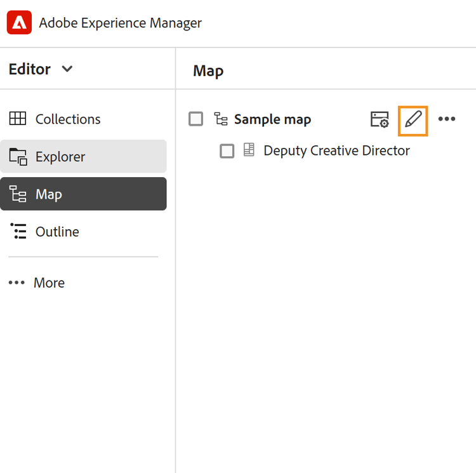The height and width of the screenshot is (473, 476).
Task: Click the Outline list icon
Action: point(18,232)
